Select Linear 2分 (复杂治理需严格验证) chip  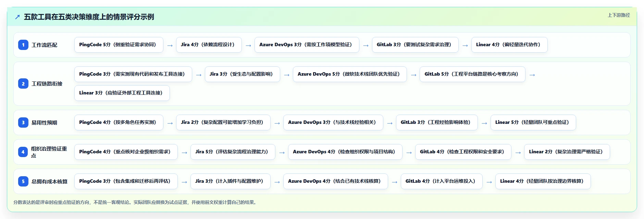pyautogui.click(x=567, y=152)
